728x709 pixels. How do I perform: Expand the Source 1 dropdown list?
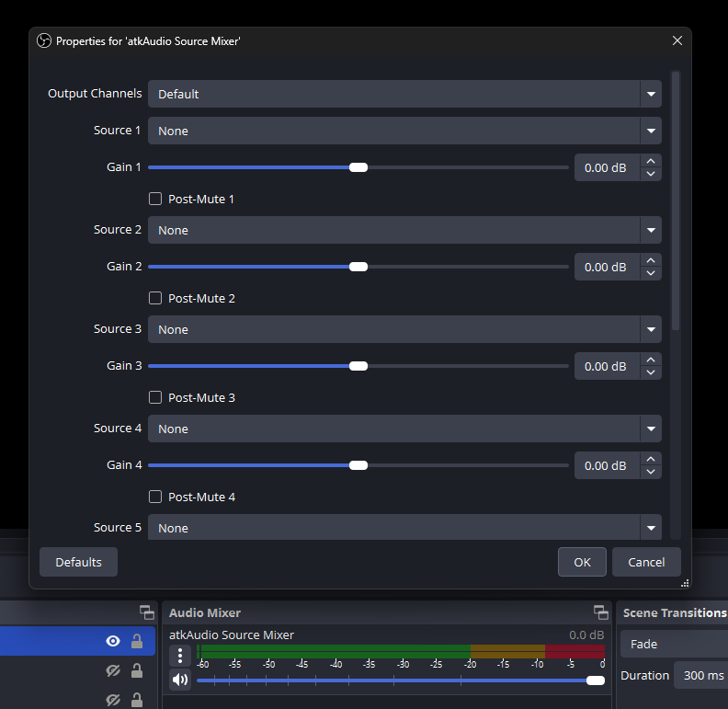coord(404,131)
